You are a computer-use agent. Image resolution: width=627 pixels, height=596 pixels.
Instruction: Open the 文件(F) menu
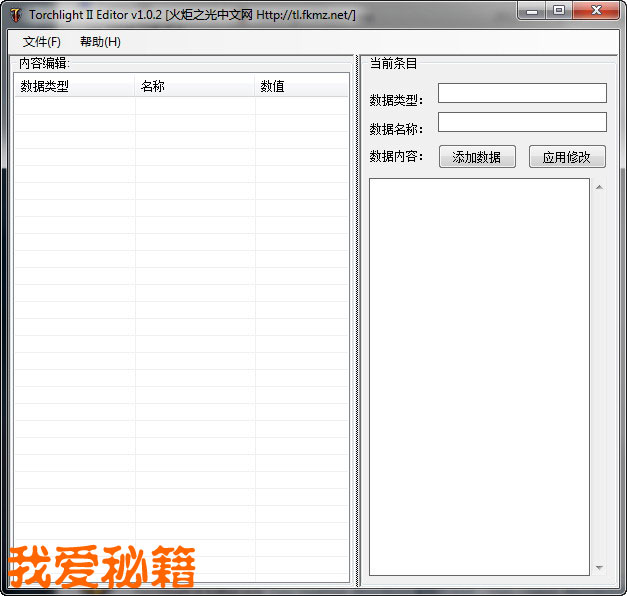[41, 42]
